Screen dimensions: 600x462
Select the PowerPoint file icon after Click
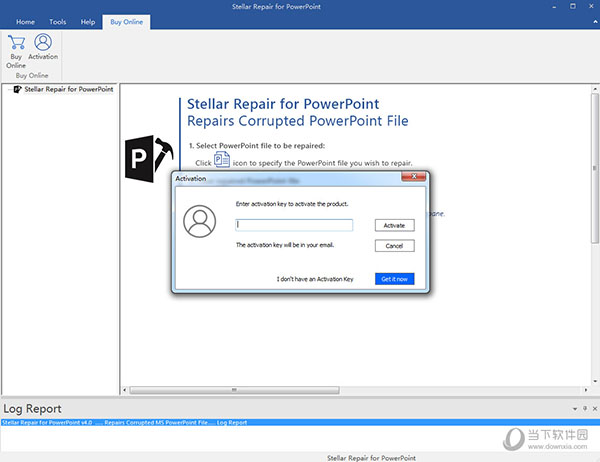(x=222, y=159)
